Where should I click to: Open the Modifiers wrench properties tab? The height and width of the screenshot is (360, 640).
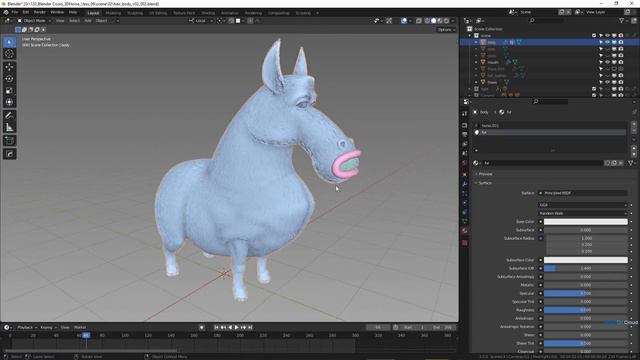tap(464, 184)
